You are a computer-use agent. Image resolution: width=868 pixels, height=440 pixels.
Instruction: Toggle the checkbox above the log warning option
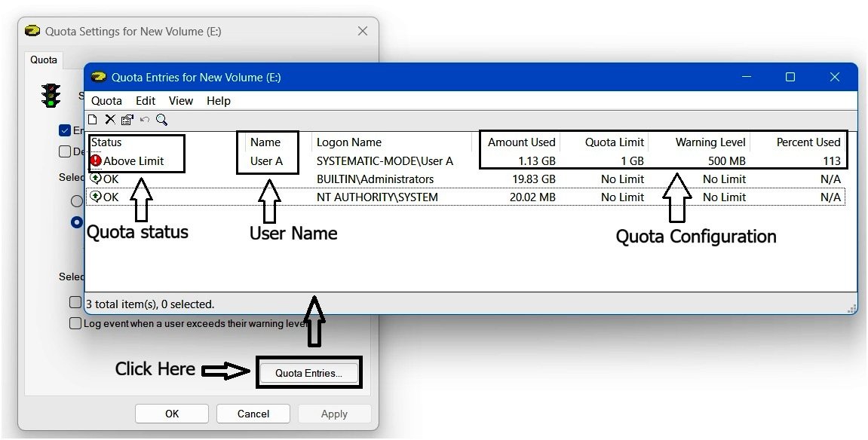point(75,302)
